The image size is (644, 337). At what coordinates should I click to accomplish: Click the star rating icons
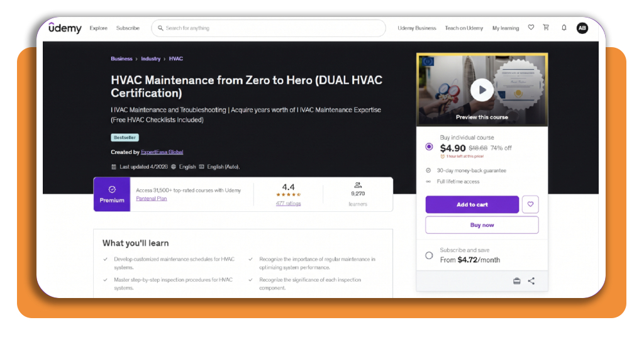(x=288, y=194)
